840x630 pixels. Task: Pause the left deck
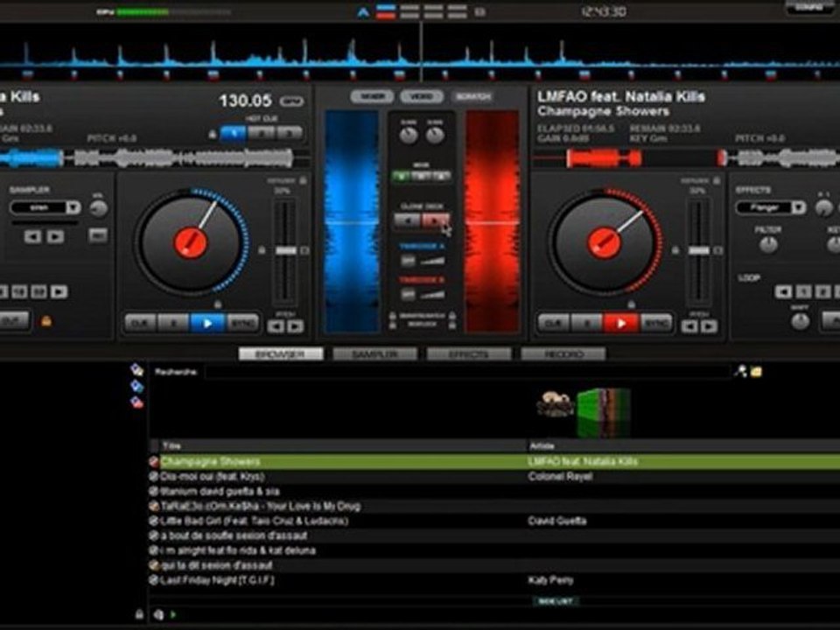pyautogui.click(x=173, y=323)
